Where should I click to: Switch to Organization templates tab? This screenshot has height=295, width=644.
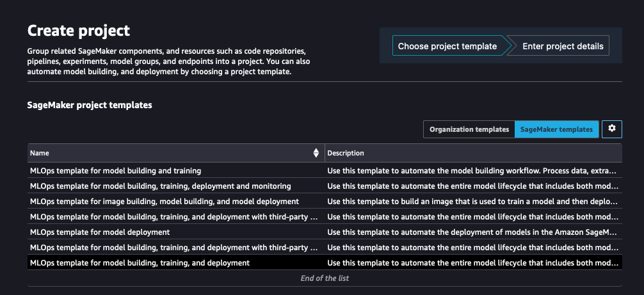(x=469, y=129)
